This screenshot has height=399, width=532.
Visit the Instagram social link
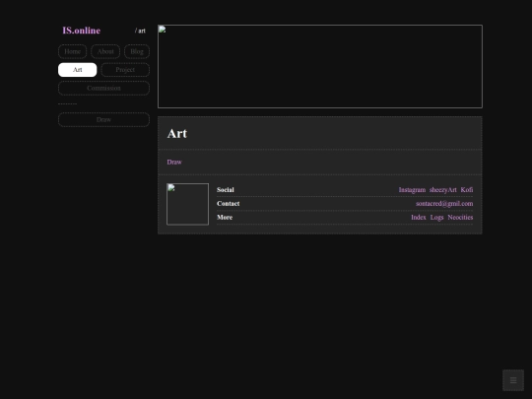tap(412, 190)
